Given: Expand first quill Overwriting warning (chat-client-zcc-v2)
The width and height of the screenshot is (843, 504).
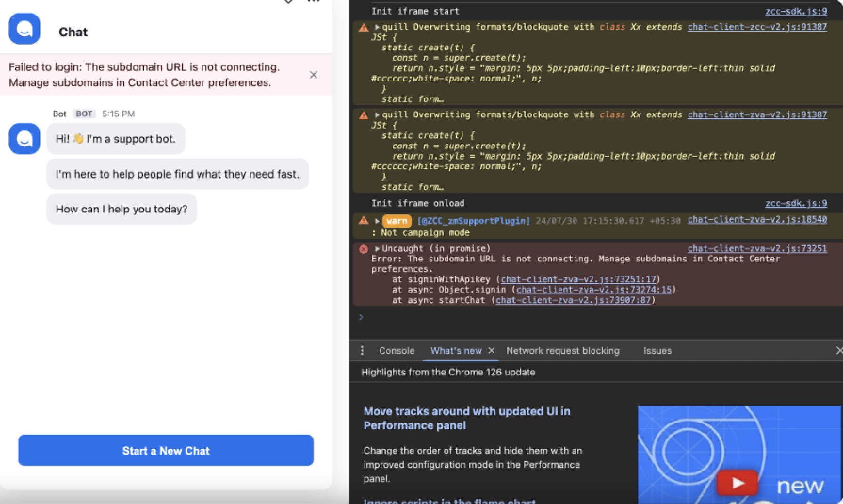Looking at the screenshot, I should pos(377,27).
